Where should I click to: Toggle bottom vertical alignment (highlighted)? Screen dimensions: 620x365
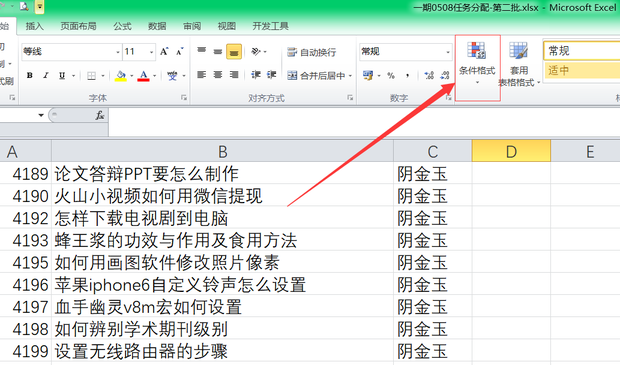[x=234, y=51]
